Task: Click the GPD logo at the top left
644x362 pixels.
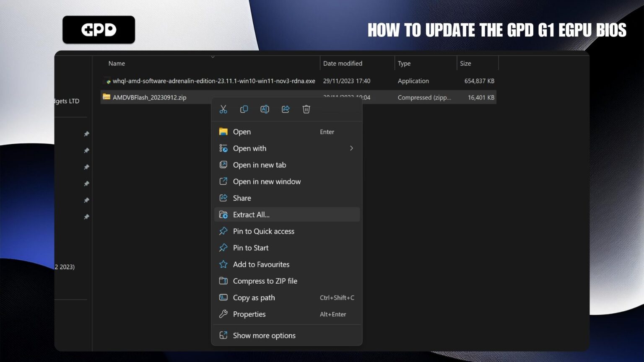Action: (99, 29)
